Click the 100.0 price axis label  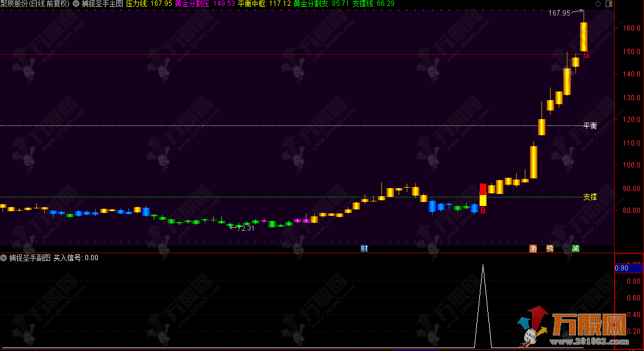pyautogui.click(x=631, y=165)
